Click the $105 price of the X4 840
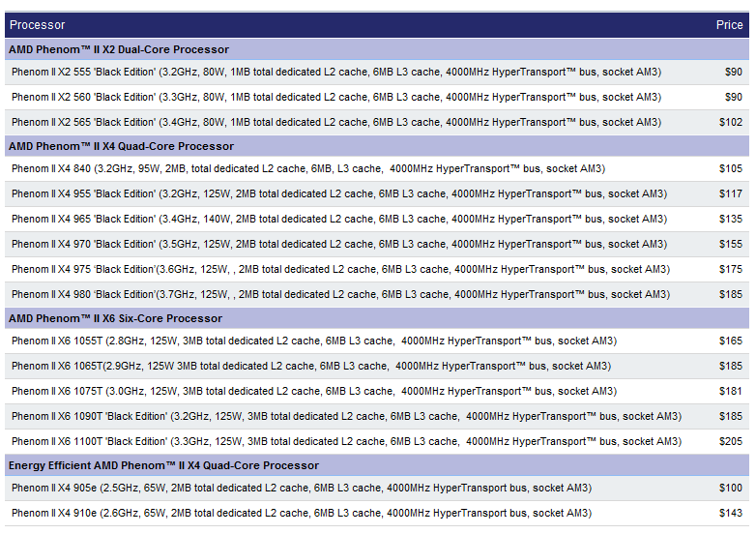Screen dimensions: 756x534 (731, 169)
